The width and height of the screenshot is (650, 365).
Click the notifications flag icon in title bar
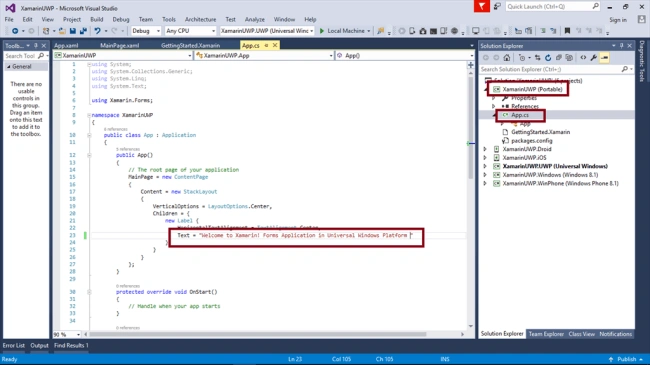pos(482,6)
